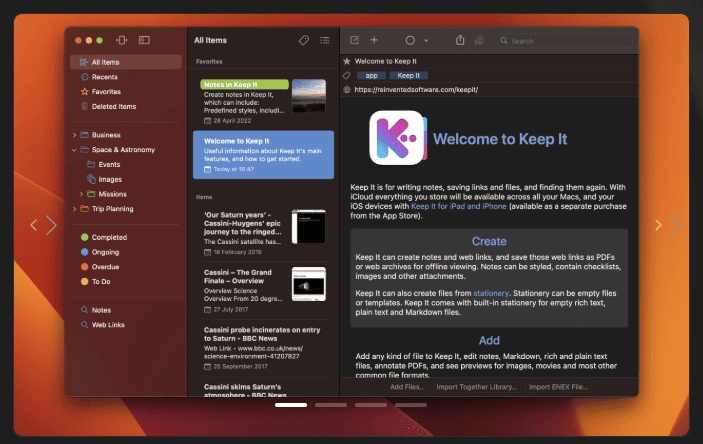Select the Trip Planning folder

(113, 209)
